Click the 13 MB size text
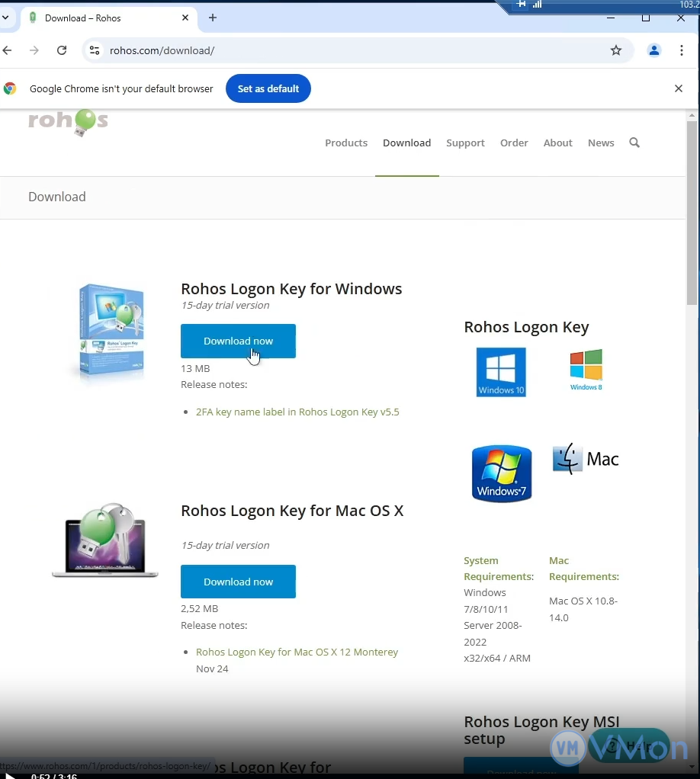This screenshot has height=779, width=700. (x=195, y=369)
